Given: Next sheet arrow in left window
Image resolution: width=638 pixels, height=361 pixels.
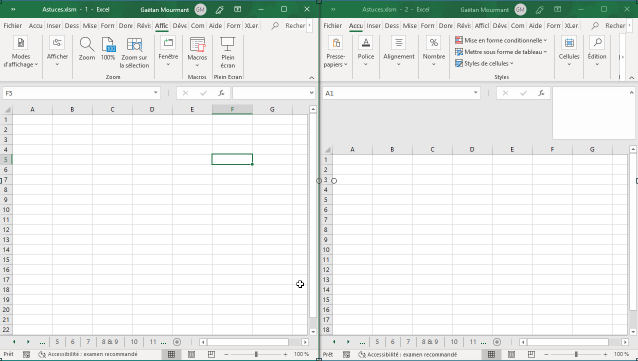Looking at the screenshot, I should (28, 342).
